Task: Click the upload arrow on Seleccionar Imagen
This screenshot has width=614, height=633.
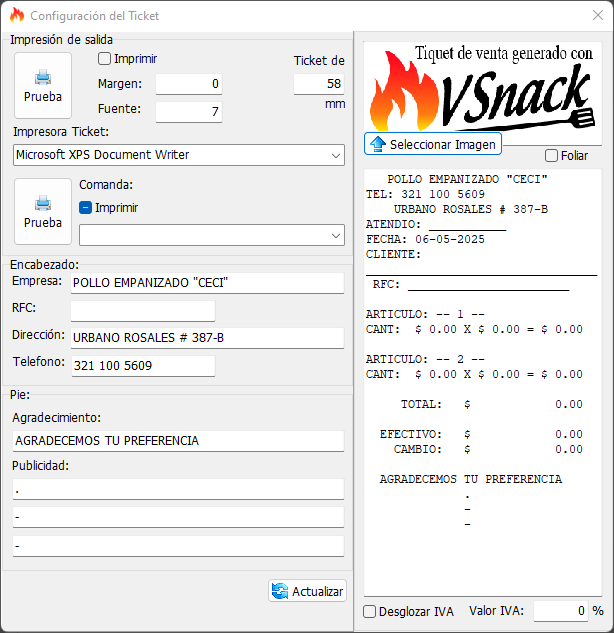Action: tap(378, 144)
